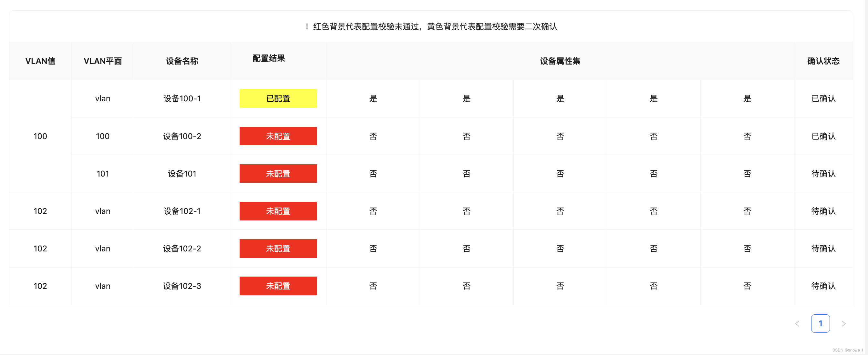
Task: Click the yellow 已配置 status badge
Action: tap(278, 98)
